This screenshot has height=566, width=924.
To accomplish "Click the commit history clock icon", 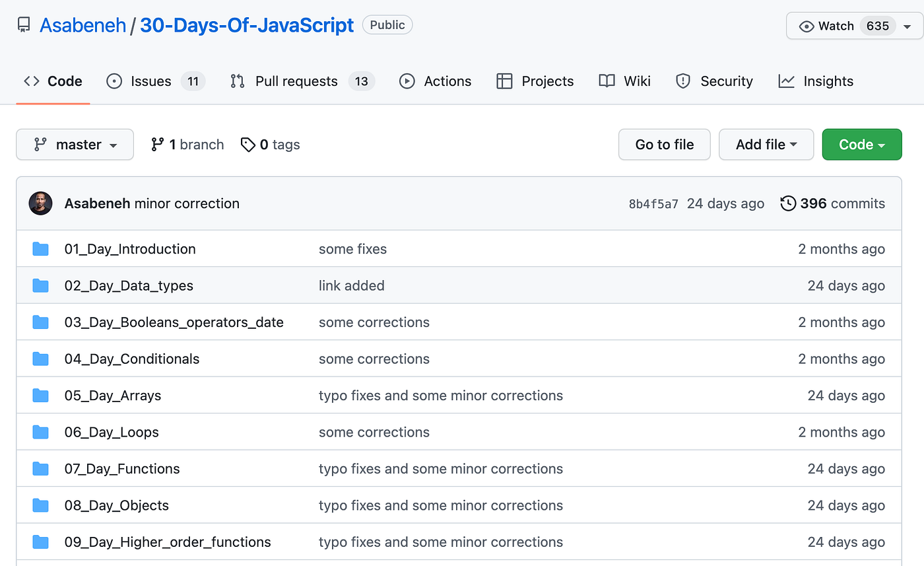I will coord(787,203).
